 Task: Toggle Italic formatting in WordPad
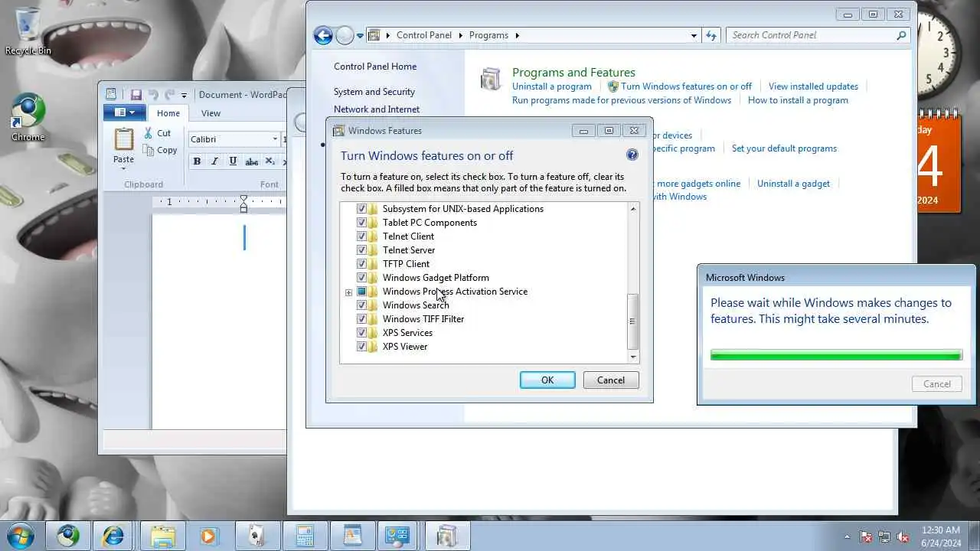[214, 161]
